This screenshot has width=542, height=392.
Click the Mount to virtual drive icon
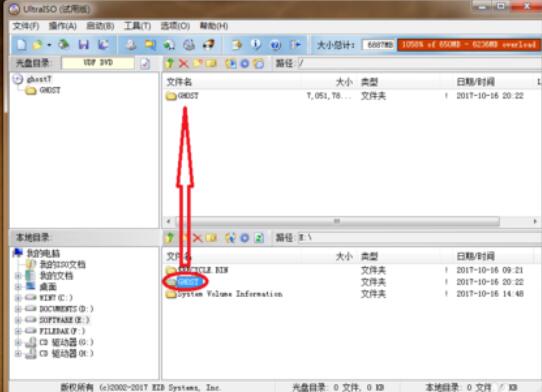click(x=189, y=45)
